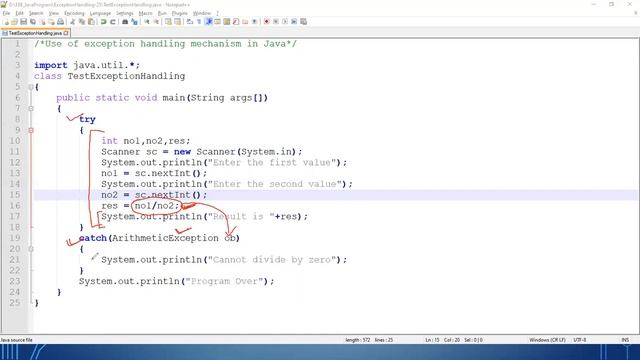Click the Copy toolbar icon

tap(82, 22)
